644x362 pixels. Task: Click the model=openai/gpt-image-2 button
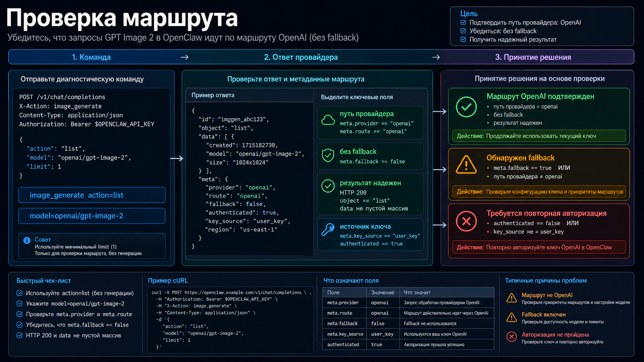(x=92, y=216)
